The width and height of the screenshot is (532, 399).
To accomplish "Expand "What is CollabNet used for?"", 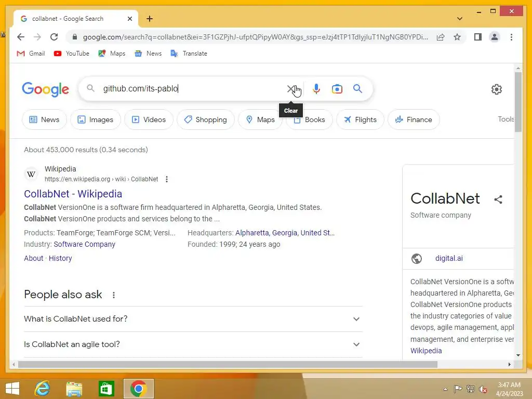I will point(193,319).
